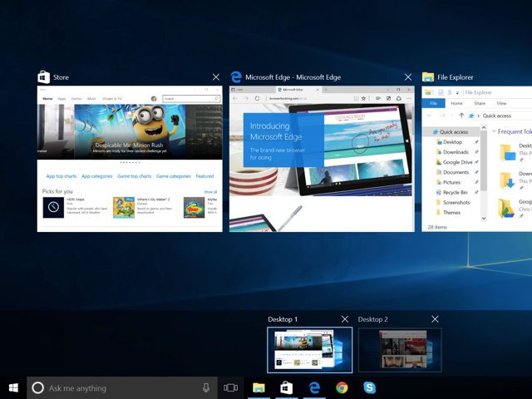
Task: Click the Make a Web Note icon in Edge
Action: coord(388,98)
